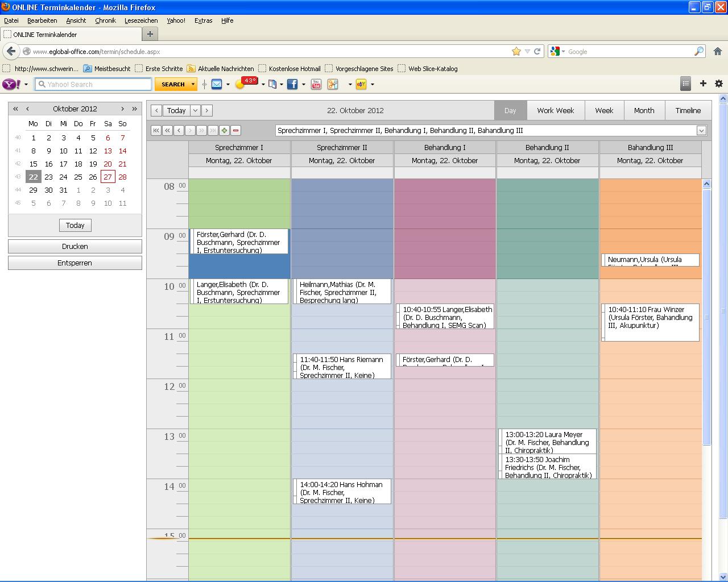Image resolution: width=728 pixels, height=582 pixels.
Task: Click the red minus remove-resource icon
Action: pyautogui.click(x=235, y=131)
